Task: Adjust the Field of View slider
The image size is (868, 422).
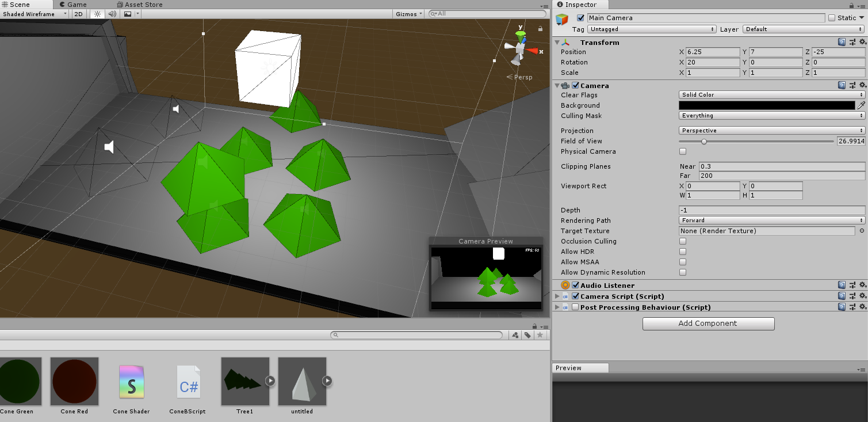Action: pyautogui.click(x=756, y=141)
